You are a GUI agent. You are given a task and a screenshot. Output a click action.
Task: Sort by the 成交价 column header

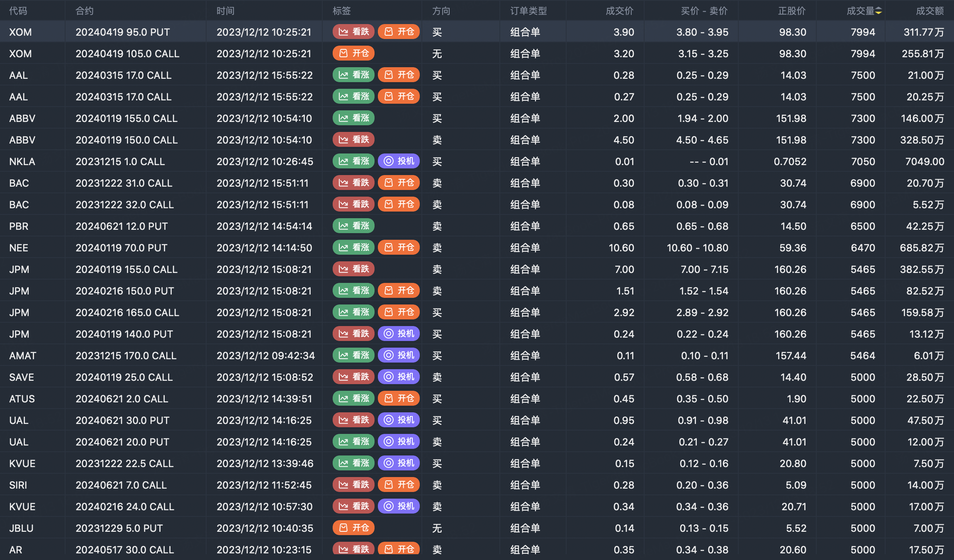pos(619,11)
